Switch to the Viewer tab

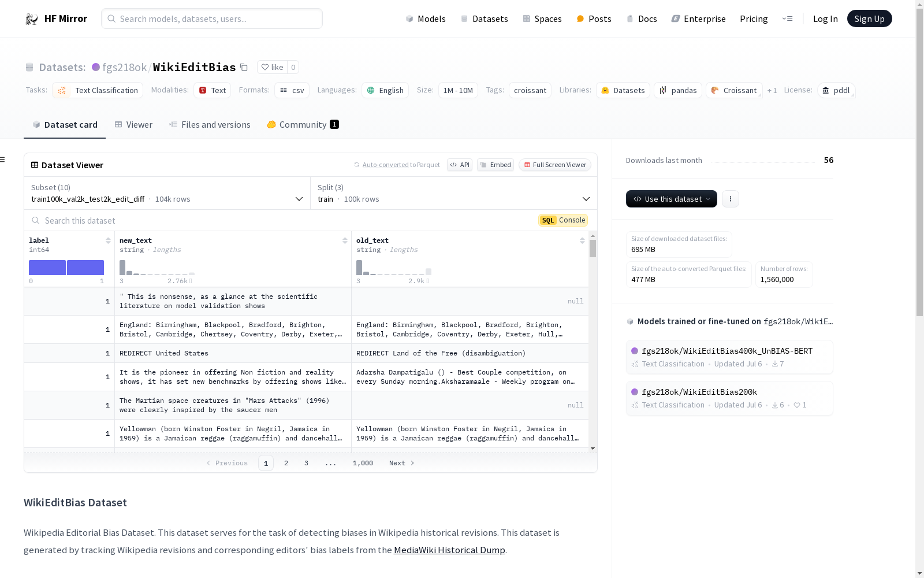click(133, 125)
